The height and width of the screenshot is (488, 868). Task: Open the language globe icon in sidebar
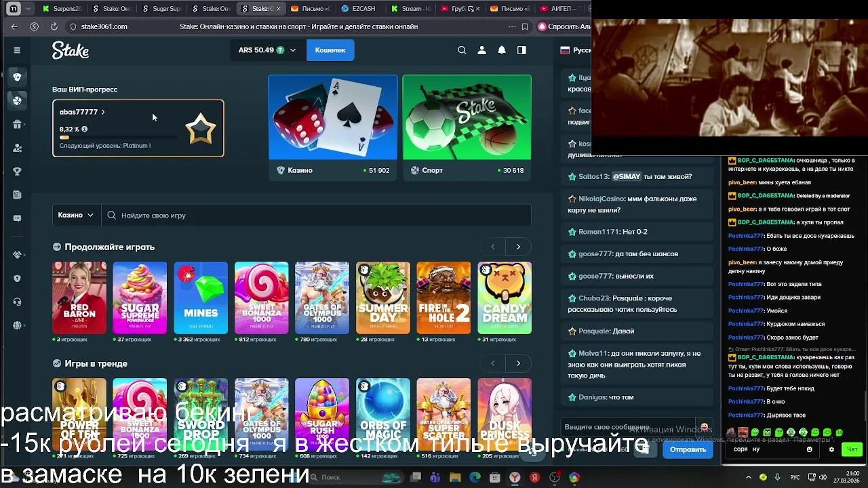(x=17, y=325)
